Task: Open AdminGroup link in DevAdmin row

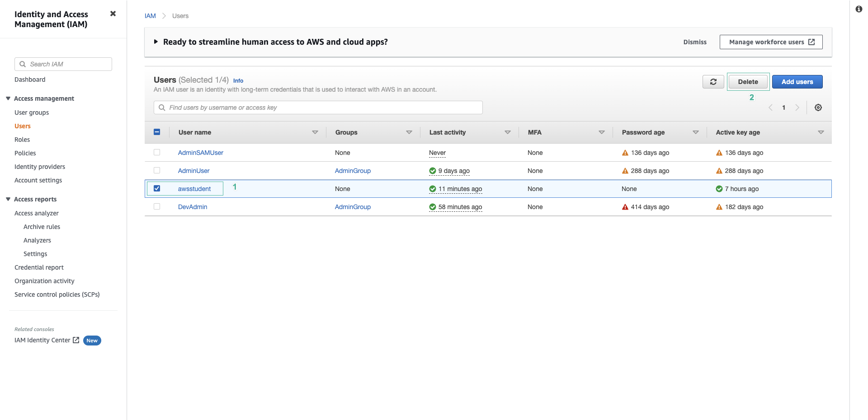Action: pos(353,207)
